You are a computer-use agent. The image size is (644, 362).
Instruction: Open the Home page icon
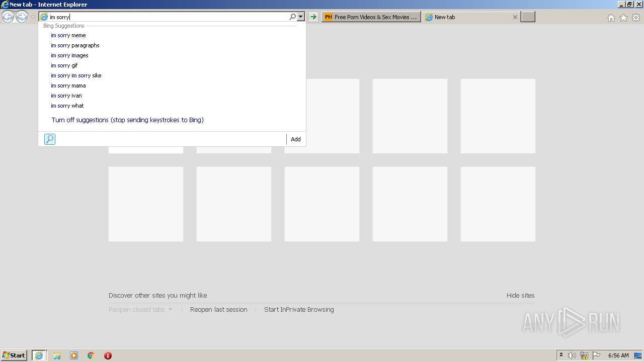pyautogui.click(x=611, y=18)
